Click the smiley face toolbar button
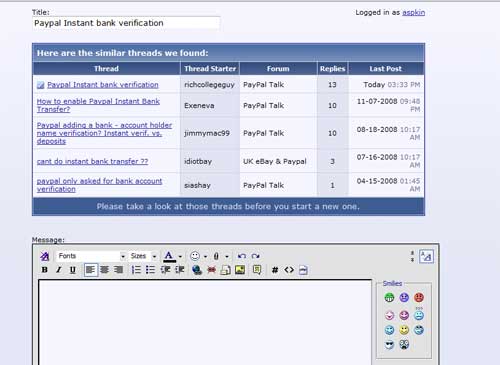The height and width of the screenshot is (365, 500). [x=195, y=256]
